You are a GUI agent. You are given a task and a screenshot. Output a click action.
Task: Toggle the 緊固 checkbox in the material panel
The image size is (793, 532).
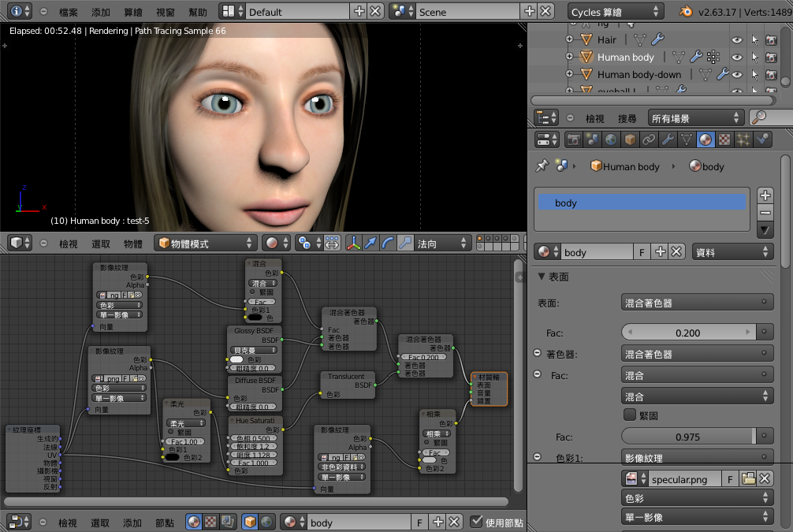point(630,415)
